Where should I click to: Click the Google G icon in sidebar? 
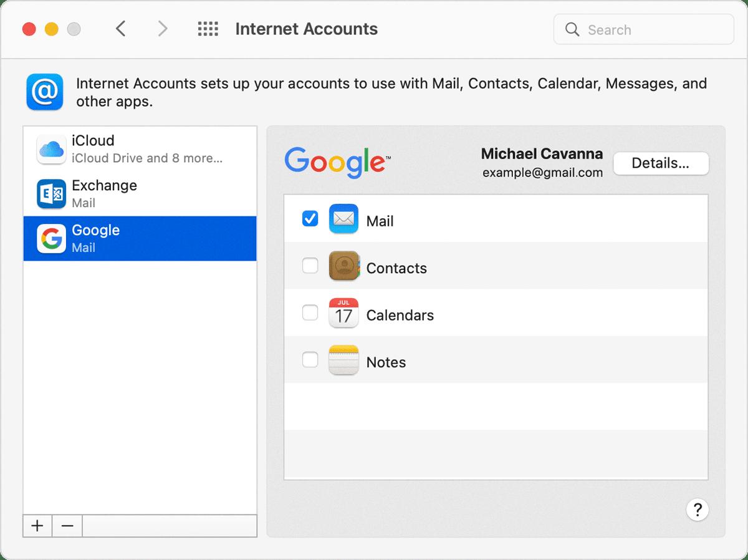click(52, 239)
